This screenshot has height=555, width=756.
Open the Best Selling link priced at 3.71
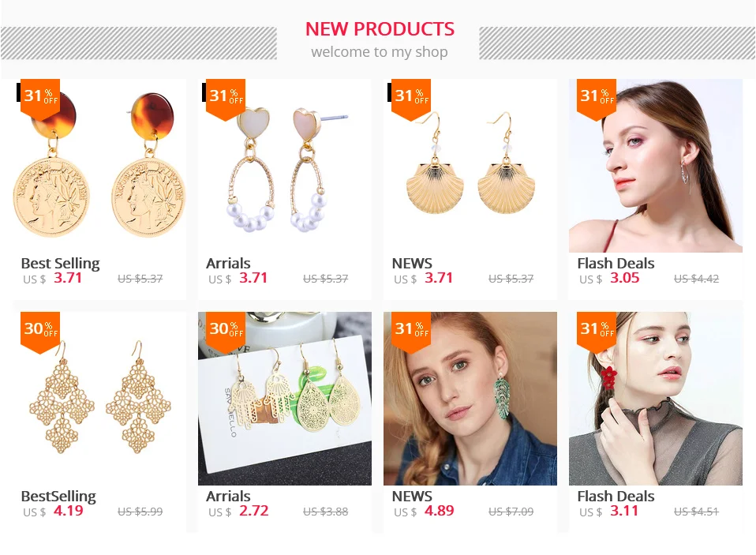[x=60, y=263]
